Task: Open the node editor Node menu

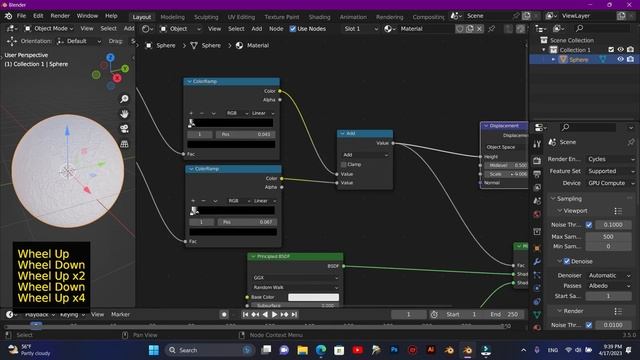Action: click(x=276, y=29)
